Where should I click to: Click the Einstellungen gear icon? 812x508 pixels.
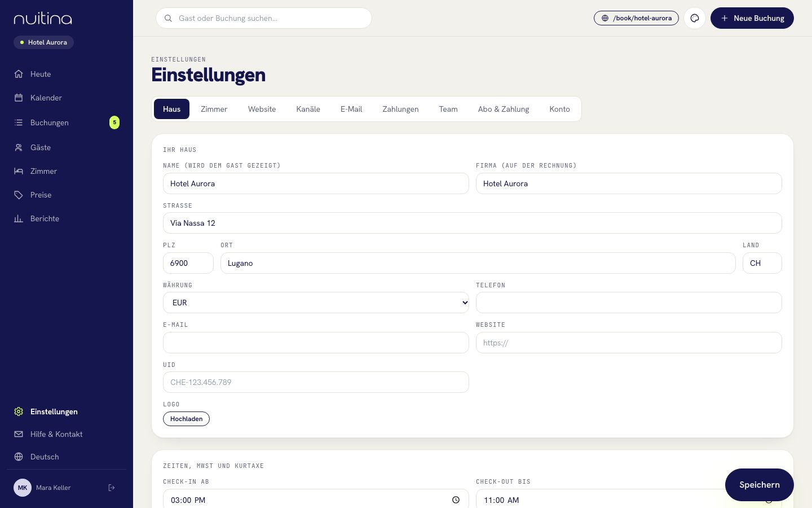(x=19, y=411)
